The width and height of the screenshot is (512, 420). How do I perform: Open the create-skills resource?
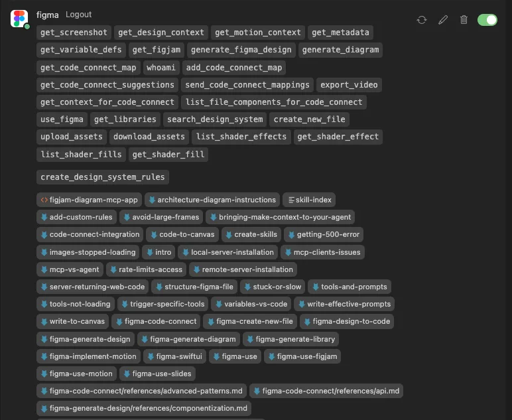[251, 234]
